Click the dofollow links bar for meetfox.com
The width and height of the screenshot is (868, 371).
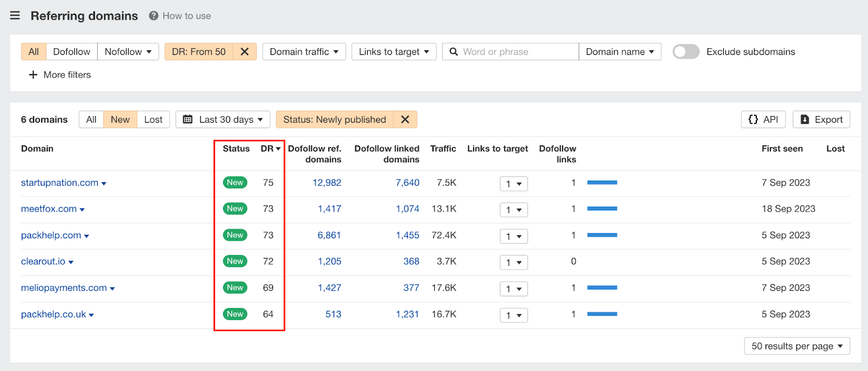pyautogui.click(x=602, y=209)
